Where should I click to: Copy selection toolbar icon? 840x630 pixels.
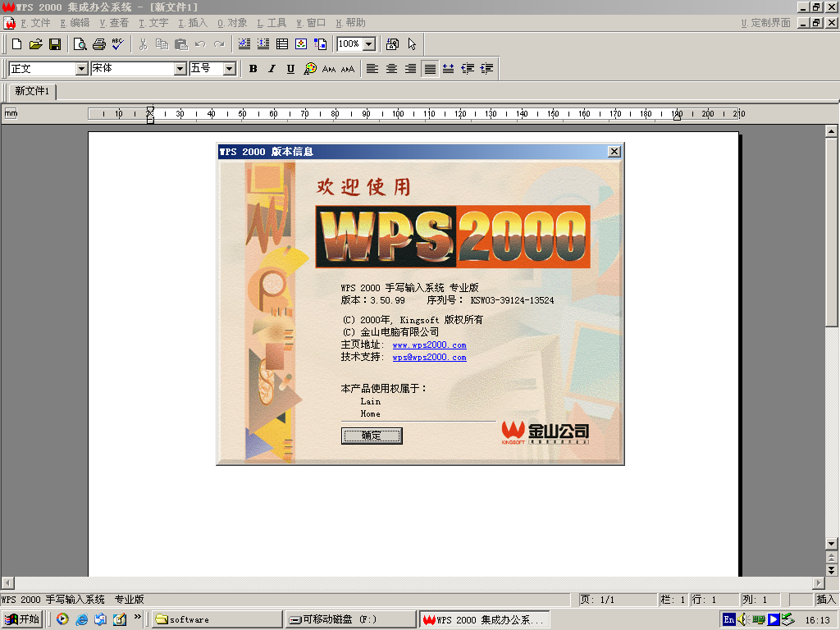[x=162, y=44]
